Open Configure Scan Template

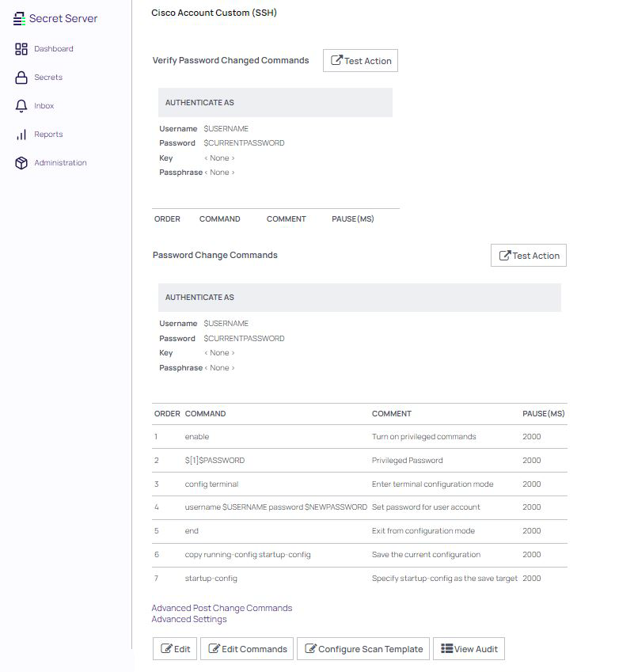pos(363,649)
